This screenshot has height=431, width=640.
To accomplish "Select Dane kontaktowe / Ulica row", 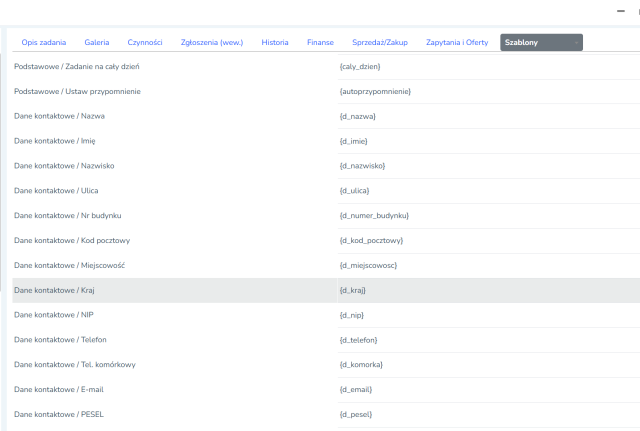I will [x=326, y=191].
